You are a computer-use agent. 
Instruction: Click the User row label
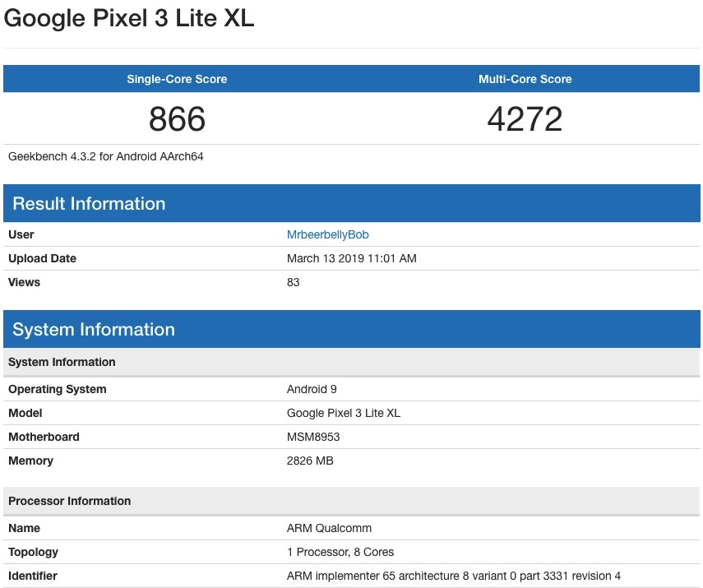pos(21,234)
